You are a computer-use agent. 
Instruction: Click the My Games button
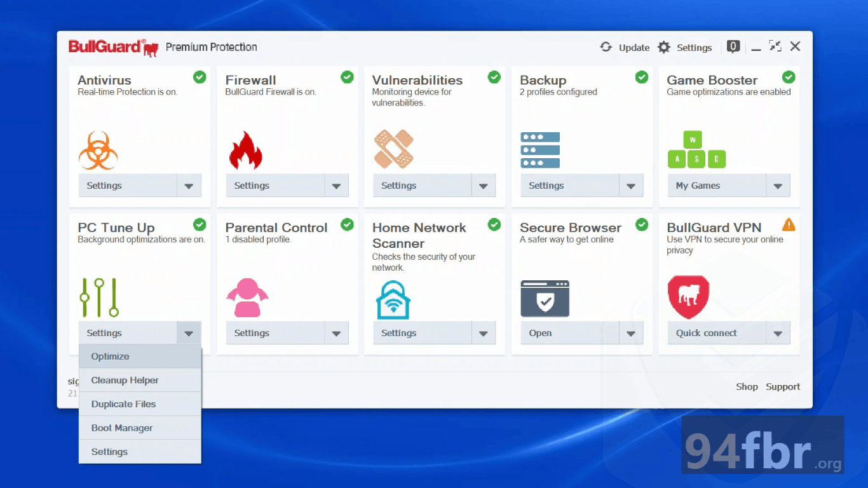pyautogui.click(x=717, y=186)
